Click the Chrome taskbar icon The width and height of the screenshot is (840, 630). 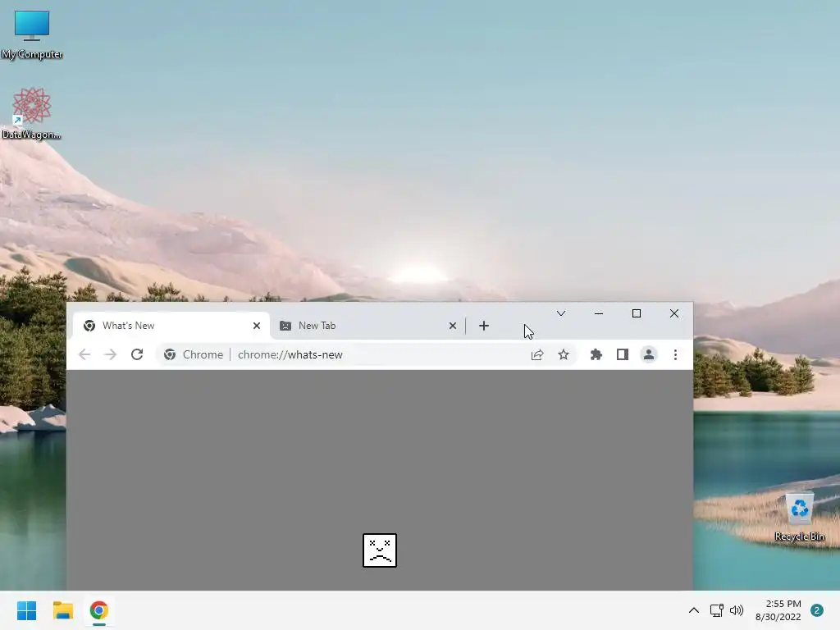[x=99, y=610]
